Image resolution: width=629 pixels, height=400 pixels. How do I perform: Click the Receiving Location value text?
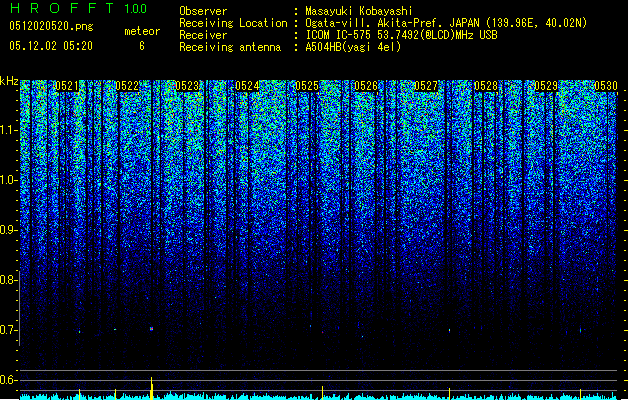[x=446, y=23]
